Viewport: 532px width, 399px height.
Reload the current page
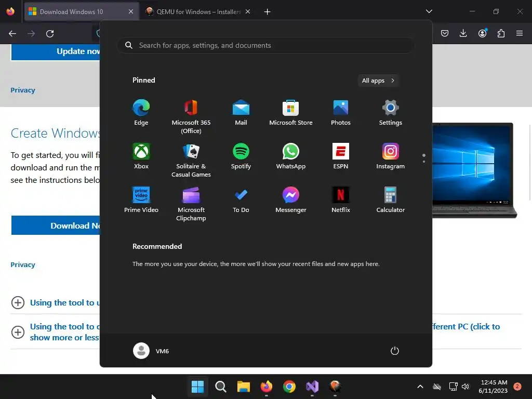(x=50, y=34)
